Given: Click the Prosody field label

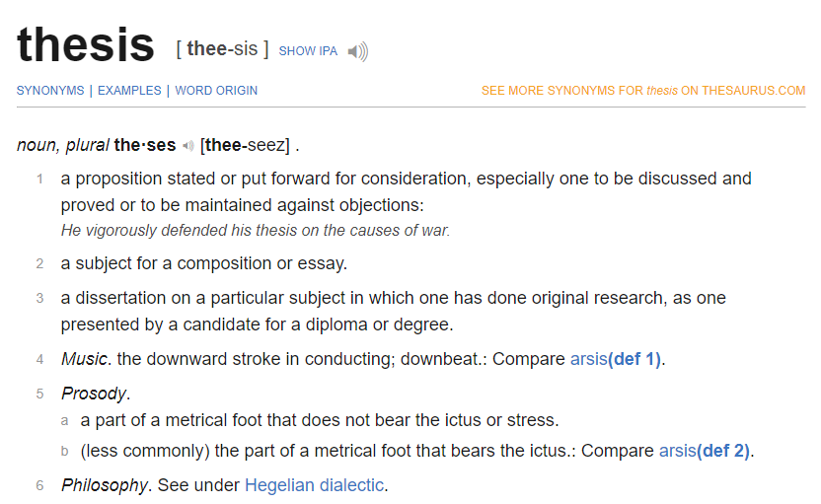Looking at the screenshot, I should tap(95, 394).
